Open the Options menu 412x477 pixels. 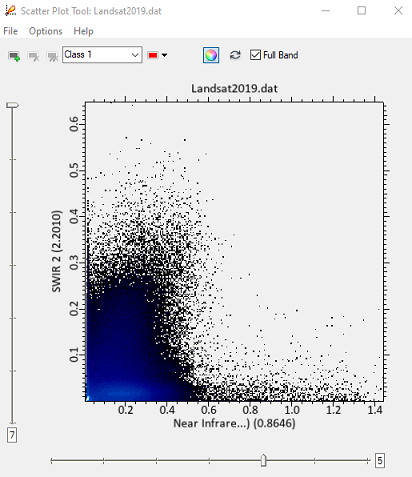45,31
